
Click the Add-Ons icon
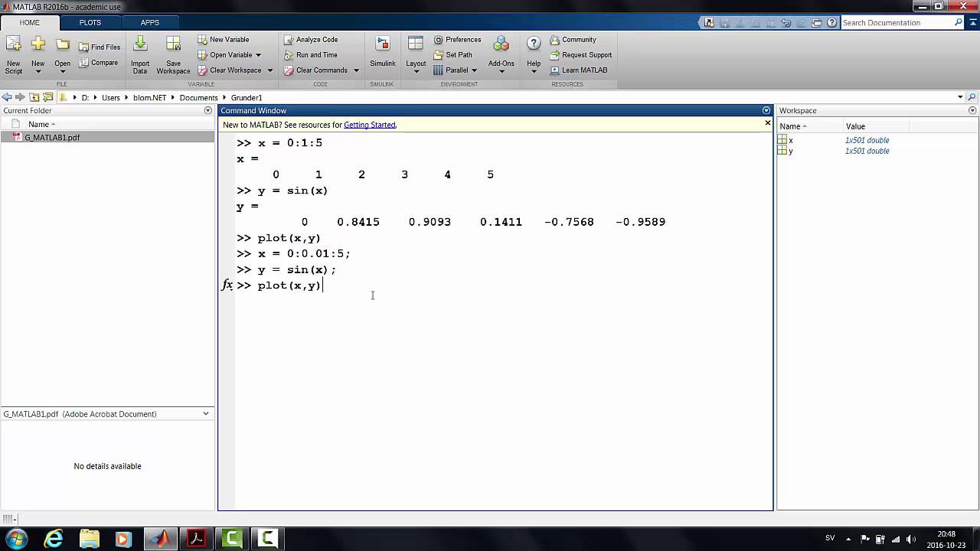click(501, 44)
